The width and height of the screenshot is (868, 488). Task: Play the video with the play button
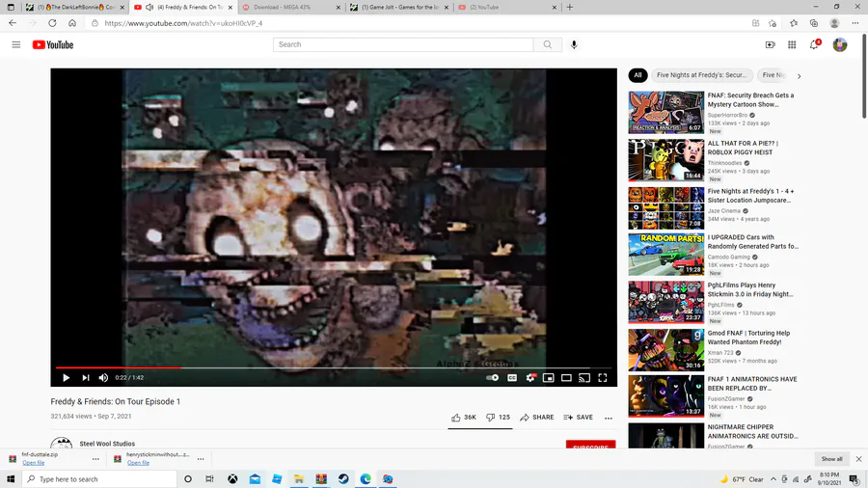[66, 377]
